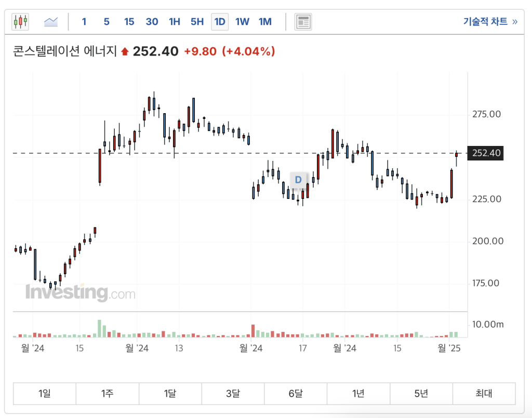Click the D dividend marker on chart
This screenshot has height=418, width=532.
click(298, 180)
